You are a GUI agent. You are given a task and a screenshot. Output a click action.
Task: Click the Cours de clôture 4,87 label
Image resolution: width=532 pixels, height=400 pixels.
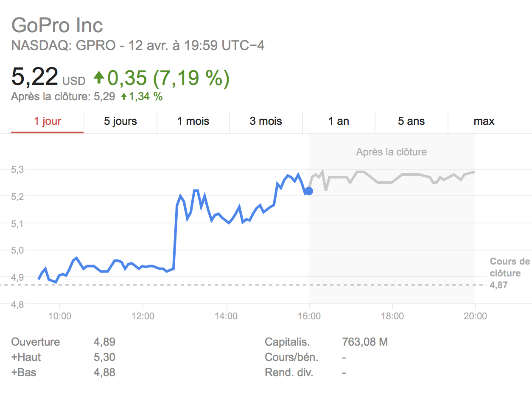pos(510,273)
